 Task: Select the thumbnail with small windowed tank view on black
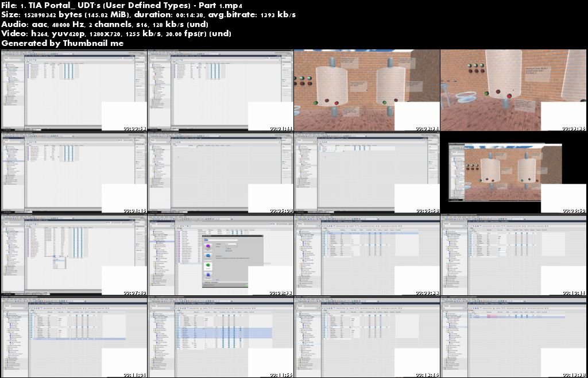pos(513,172)
